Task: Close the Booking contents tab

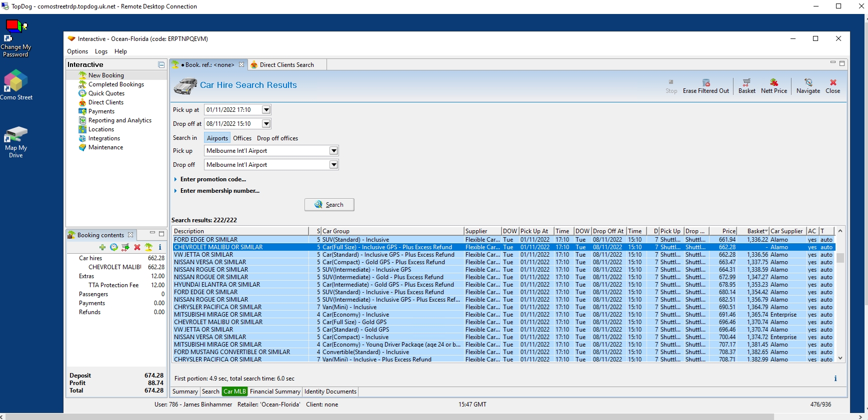Action: [130, 235]
